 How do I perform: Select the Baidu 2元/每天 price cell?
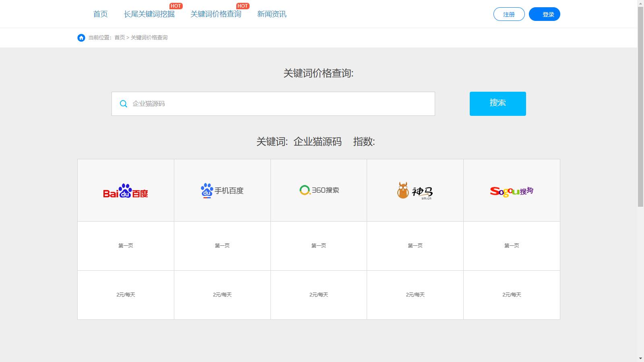point(126,295)
